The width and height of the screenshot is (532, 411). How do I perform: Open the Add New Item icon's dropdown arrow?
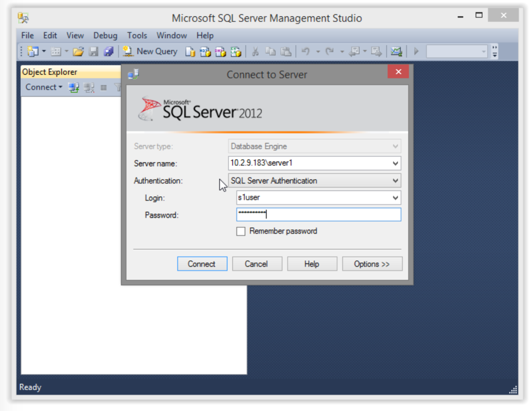(66, 51)
